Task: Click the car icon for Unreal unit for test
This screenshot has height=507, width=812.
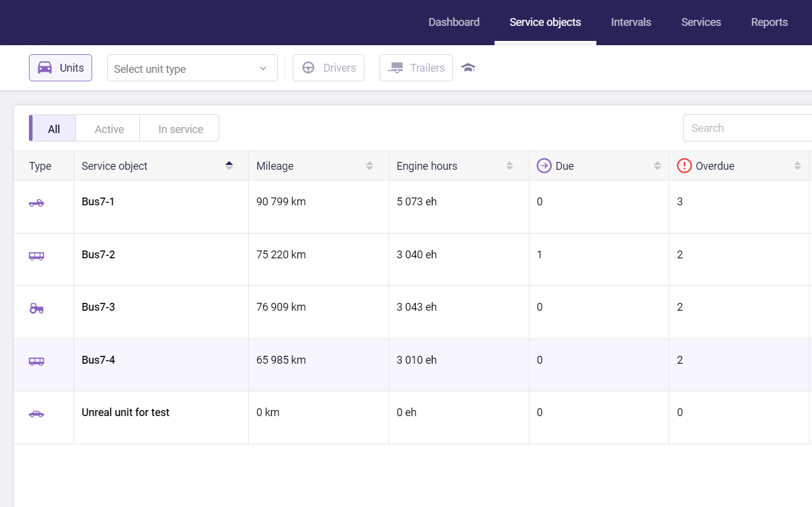Action: [37, 414]
